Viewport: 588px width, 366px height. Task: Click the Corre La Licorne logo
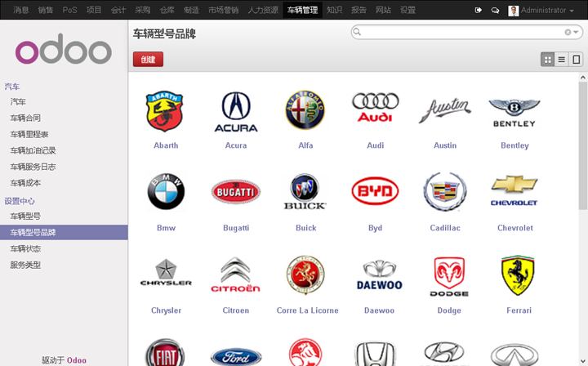pyautogui.click(x=305, y=274)
